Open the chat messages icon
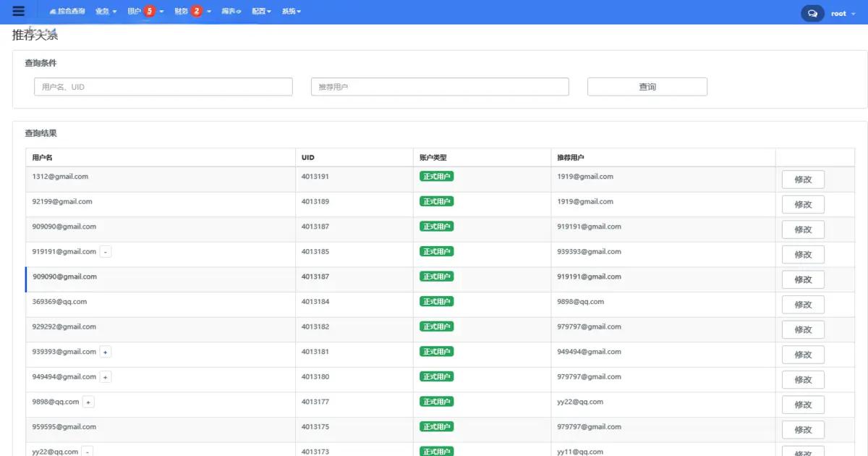The height and width of the screenshot is (456, 868). [x=812, y=13]
